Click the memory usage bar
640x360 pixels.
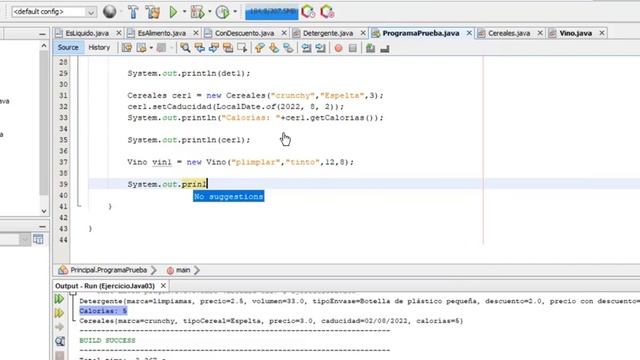[x=271, y=12]
